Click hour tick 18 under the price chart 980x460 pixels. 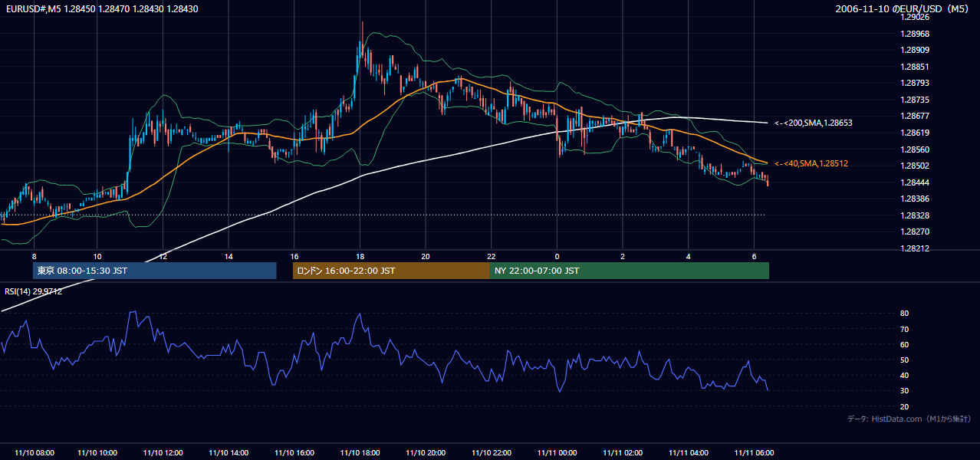point(360,256)
